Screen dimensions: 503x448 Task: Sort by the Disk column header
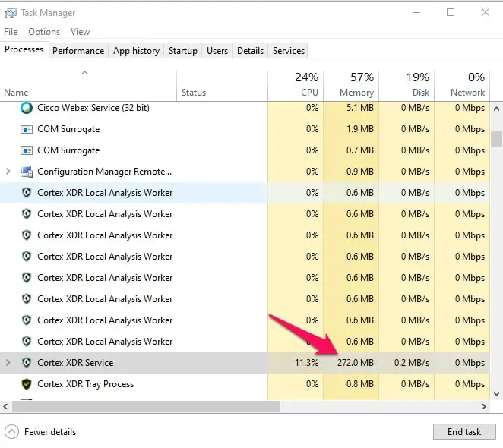click(x=407, y=85)
